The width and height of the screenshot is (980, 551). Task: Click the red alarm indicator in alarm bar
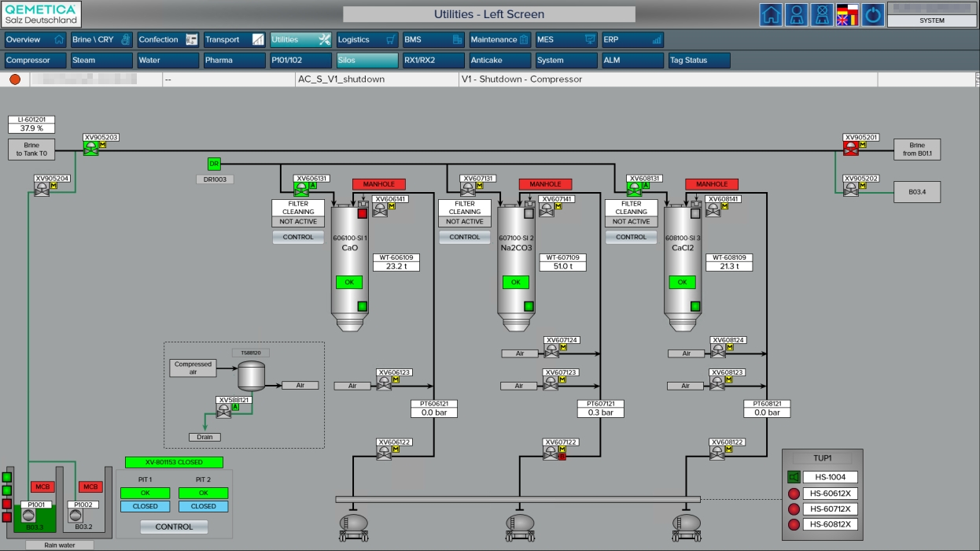[15, 80]
